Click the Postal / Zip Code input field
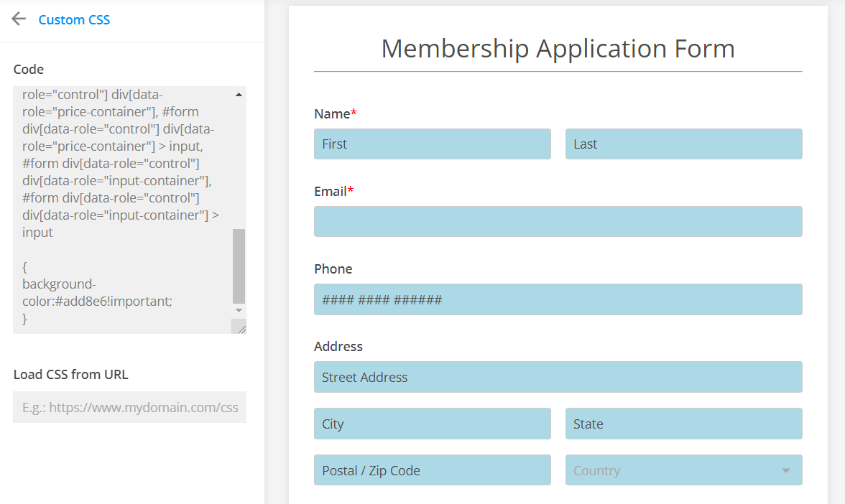Screen dimensions: 845x504 432,470
